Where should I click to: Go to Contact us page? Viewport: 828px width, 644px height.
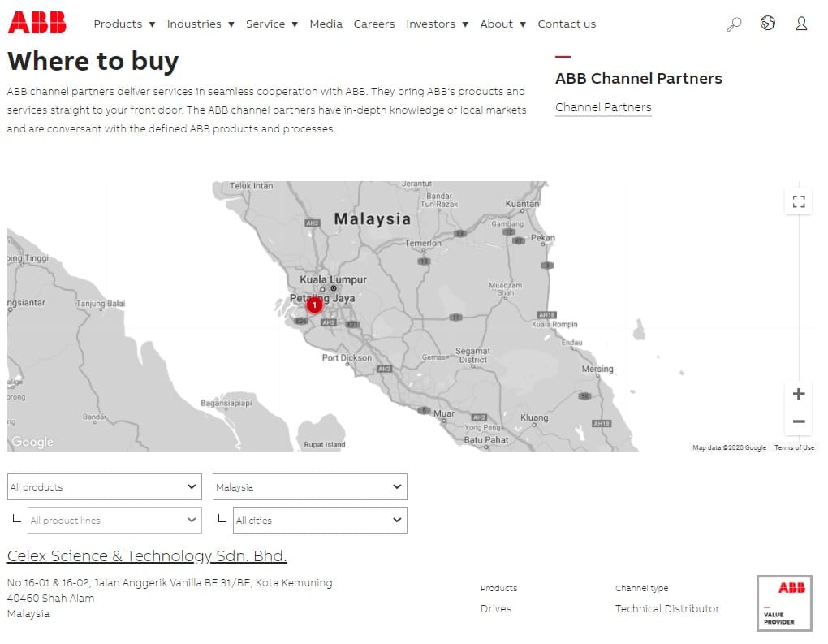coord(567,24)
